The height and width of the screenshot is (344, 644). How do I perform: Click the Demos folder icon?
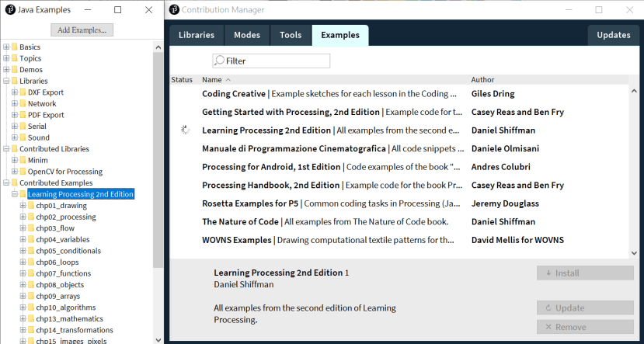tap(15, 69)
